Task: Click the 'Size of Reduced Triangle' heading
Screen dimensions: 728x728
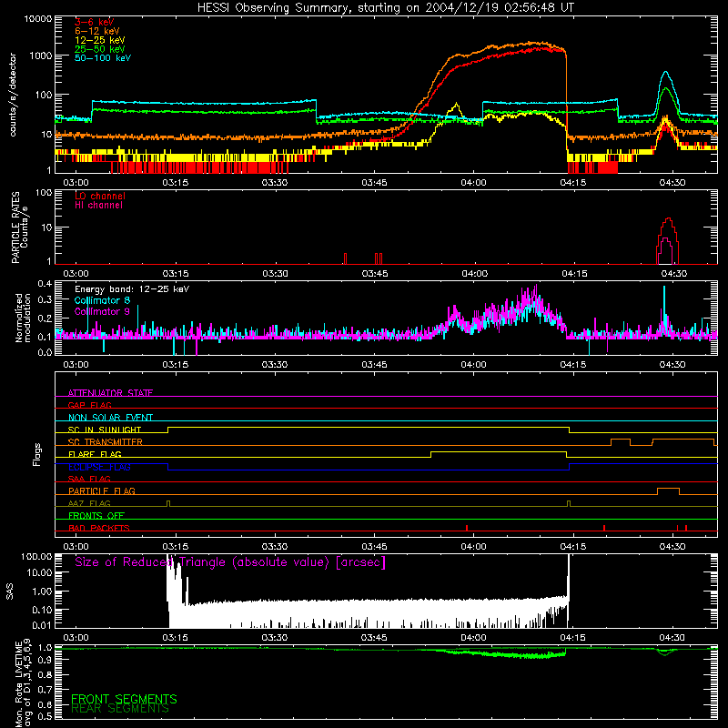Action: pos(230,562)
